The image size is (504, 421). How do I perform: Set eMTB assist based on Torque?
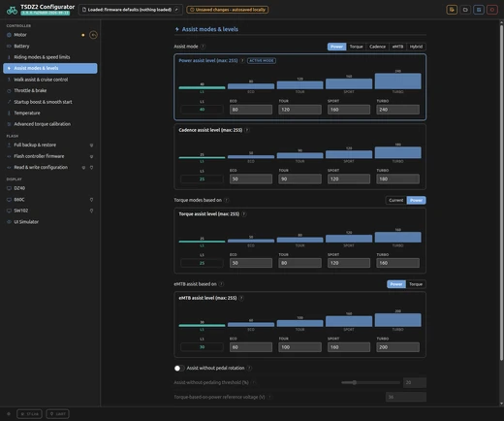(x=416, y=284)
